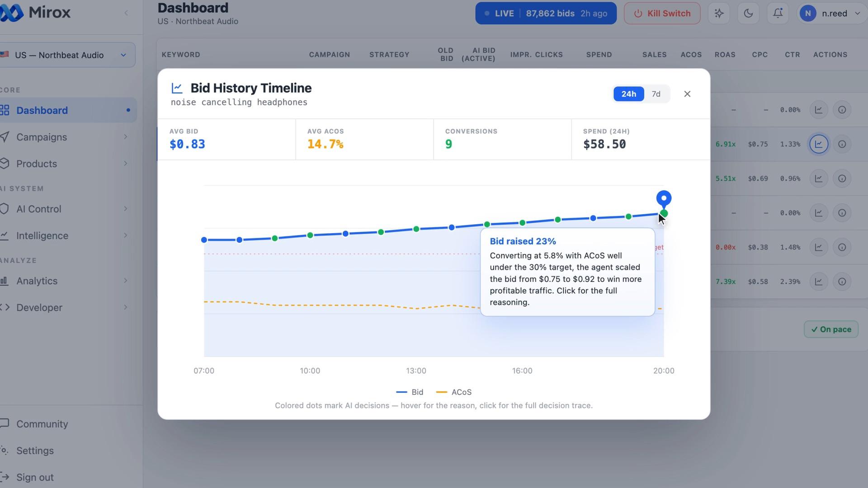
Task: Click the n.reed avatar icon
Action: click(808, 13)
